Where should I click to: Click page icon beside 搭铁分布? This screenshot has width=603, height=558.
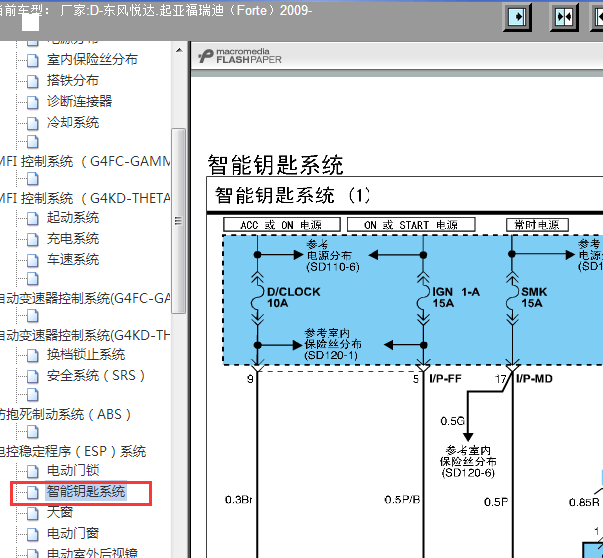(x=33, y=81)
